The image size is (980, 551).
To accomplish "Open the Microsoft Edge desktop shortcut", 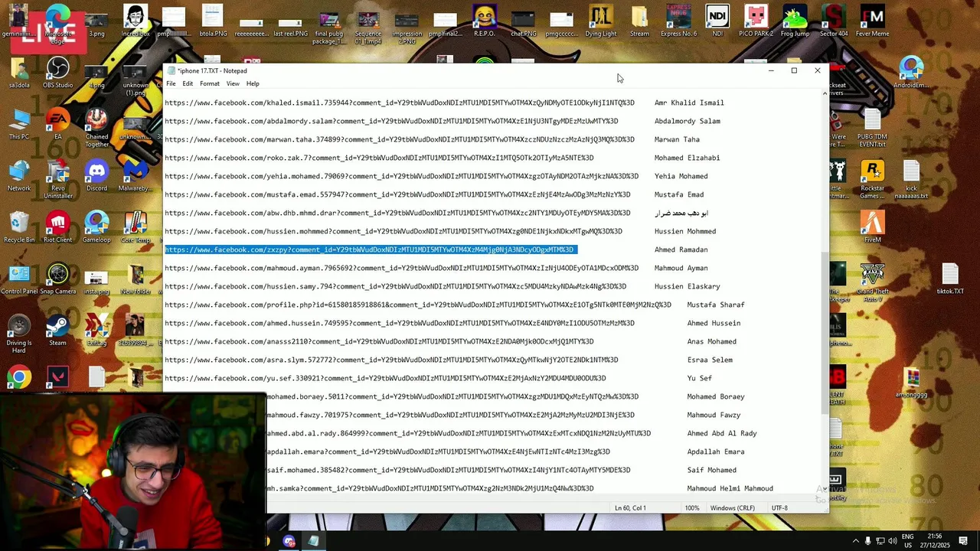I will (x=58, y=23).
